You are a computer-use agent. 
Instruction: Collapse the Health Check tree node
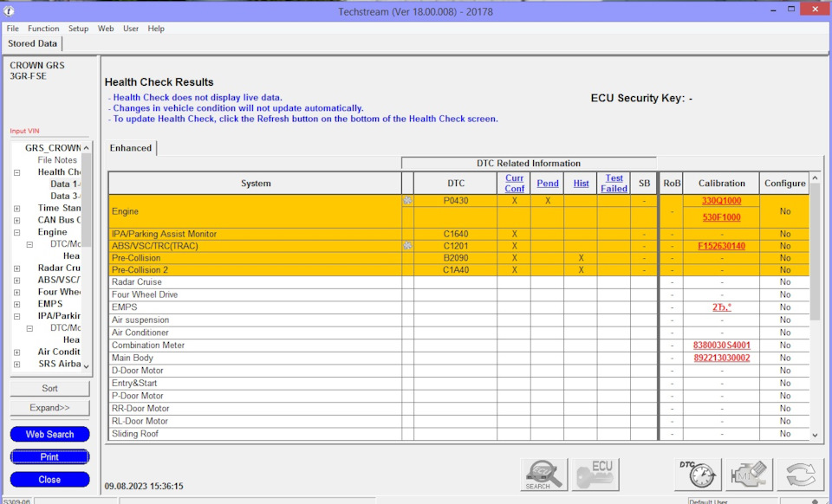tap(17, 172)
